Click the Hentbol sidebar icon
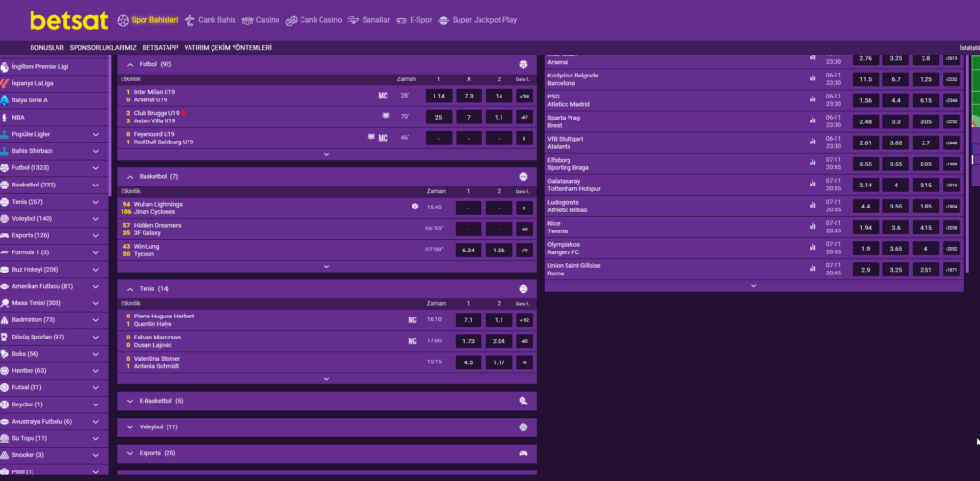Screen dimensions: 980x481 [5, 370]
